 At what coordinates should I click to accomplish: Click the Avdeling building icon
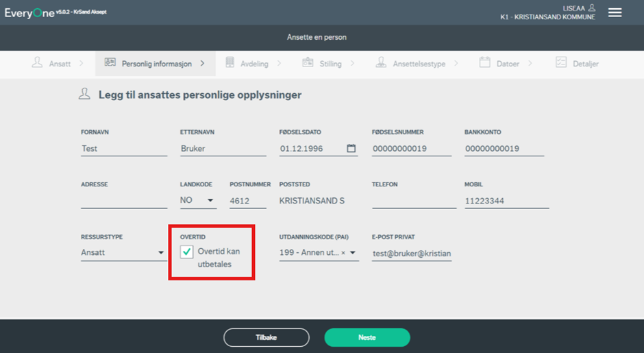pos(230,63)
